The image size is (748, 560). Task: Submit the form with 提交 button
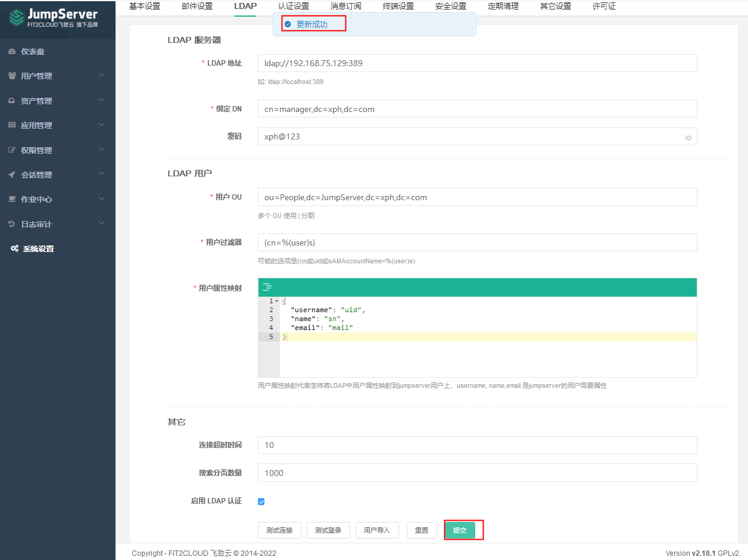point(460,530)
